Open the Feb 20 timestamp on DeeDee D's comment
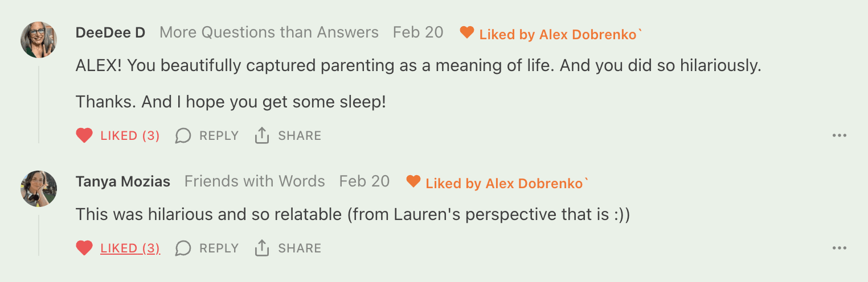Image resolution: width=868 pixels, height=282 pixels. coord(418,33)
